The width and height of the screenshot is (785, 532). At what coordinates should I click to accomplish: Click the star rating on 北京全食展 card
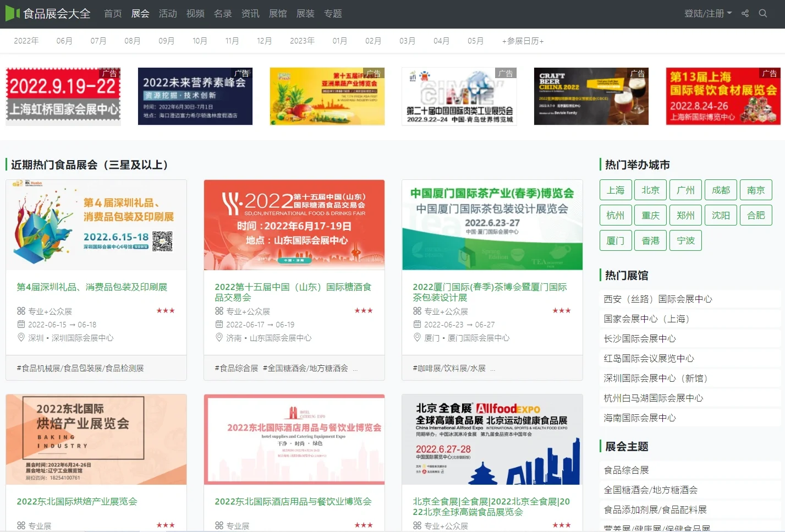[561, 525]
